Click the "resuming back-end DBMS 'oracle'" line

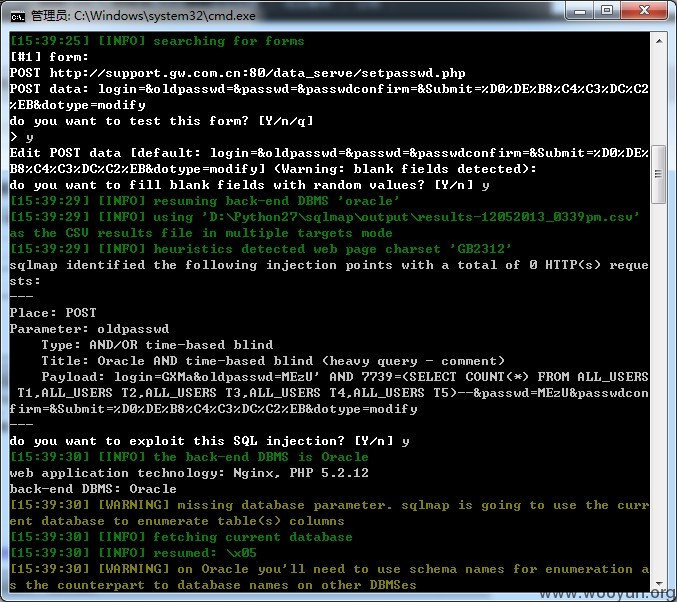tap(205, 201)
